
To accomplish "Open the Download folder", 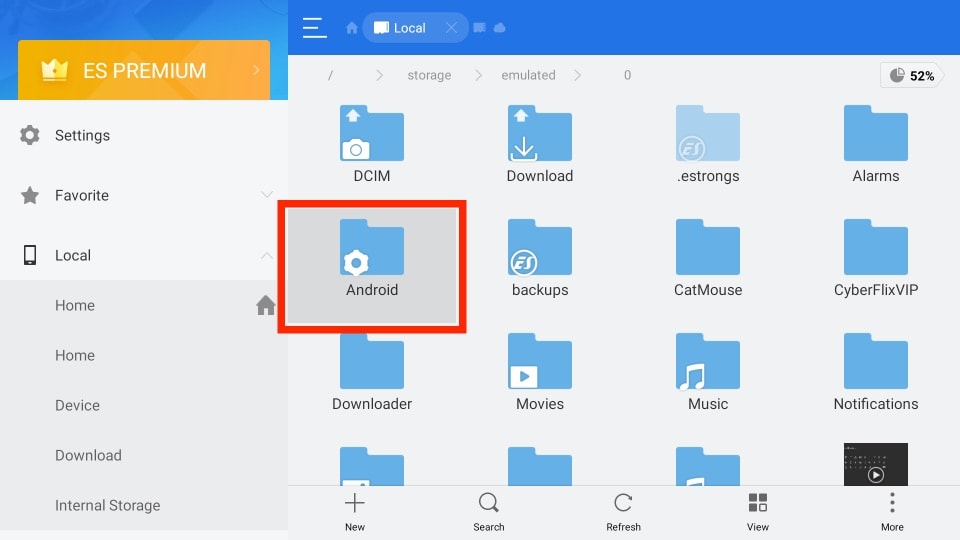I will coord(540,145).
